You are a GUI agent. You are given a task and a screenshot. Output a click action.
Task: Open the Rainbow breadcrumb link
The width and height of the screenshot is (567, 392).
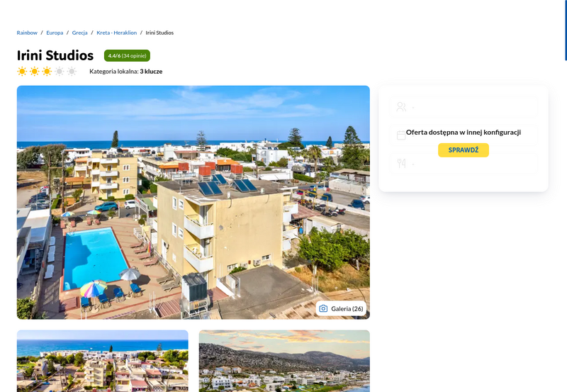pos(27,33)
